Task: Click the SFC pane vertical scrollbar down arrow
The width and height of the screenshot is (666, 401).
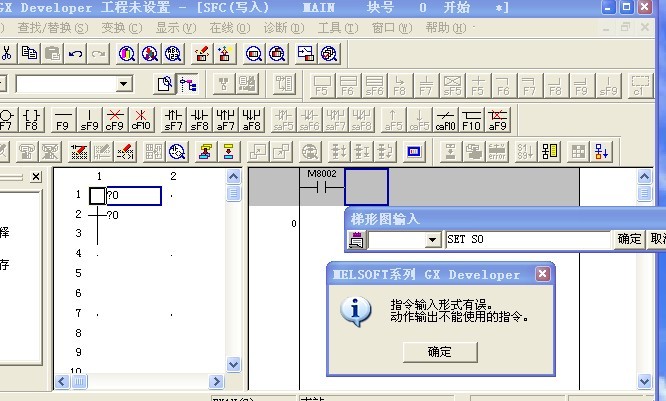Action: coord(233,364)
